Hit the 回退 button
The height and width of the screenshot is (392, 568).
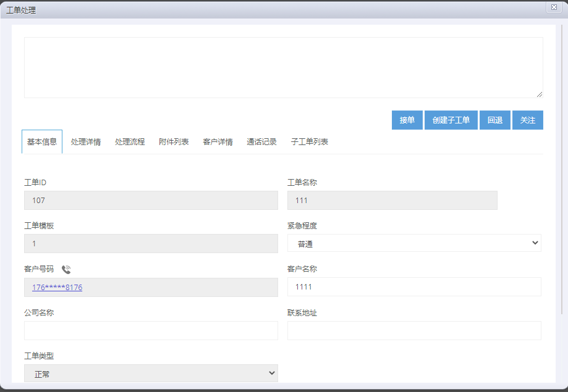[495, 120]
